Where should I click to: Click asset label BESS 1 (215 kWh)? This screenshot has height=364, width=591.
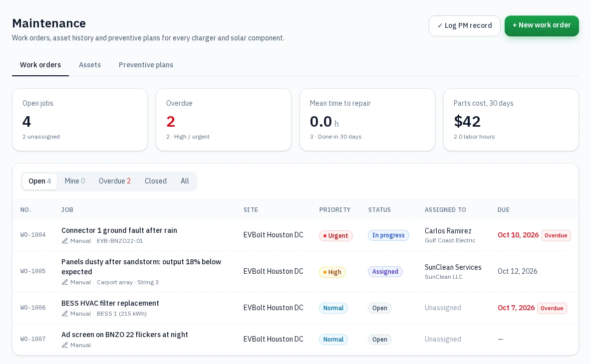(122, 314)
